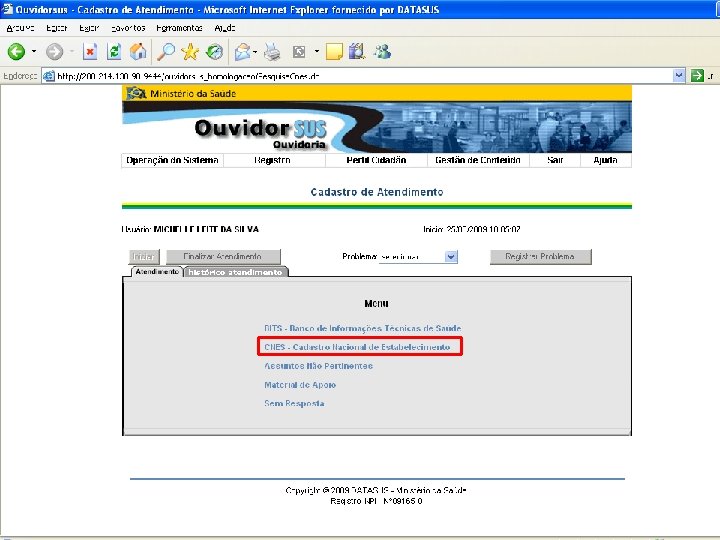The height and width of the screenshot is (540, 720).
Task: Open the Favoritos menu
Action: 128,28
